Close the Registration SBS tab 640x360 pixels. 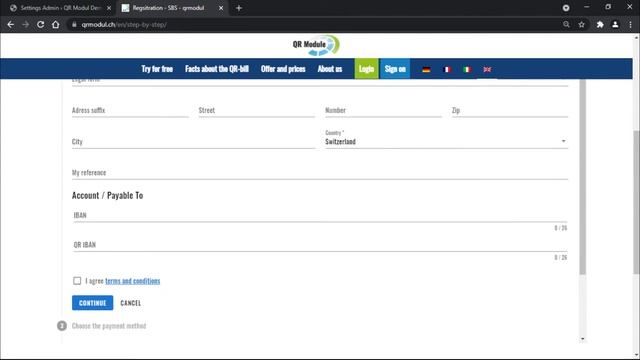click(221, 8)
